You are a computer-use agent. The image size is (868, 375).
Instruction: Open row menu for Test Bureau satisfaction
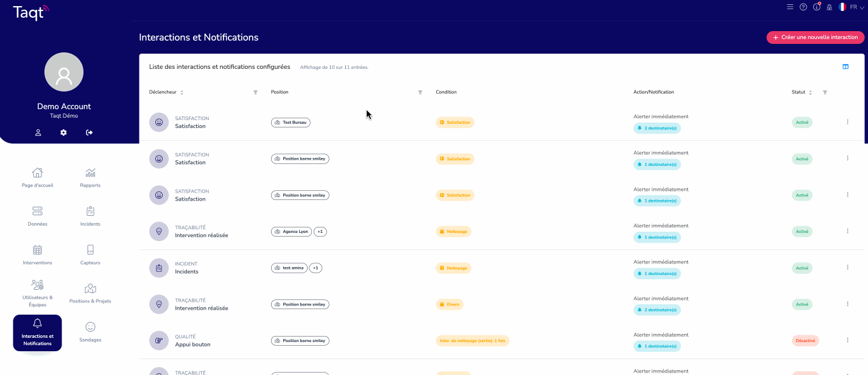coord(847,122)
